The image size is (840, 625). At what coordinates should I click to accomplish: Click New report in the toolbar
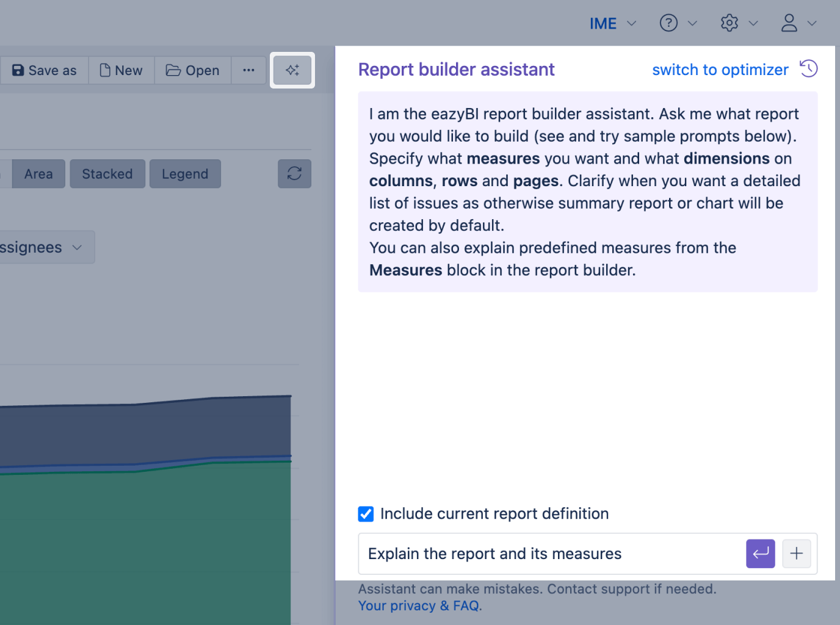pyautogui.click(x=121, y=70)
